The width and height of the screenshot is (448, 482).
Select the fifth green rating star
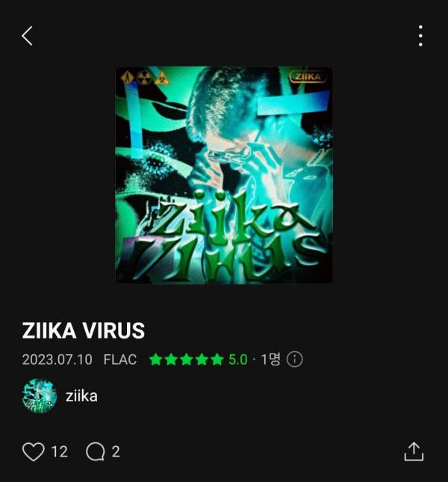217,359
